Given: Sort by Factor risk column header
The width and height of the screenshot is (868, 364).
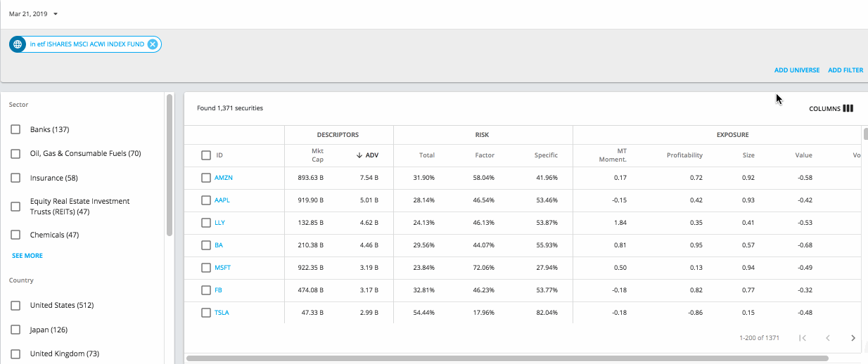Looking at the screenshot, I should pos(485,155).
